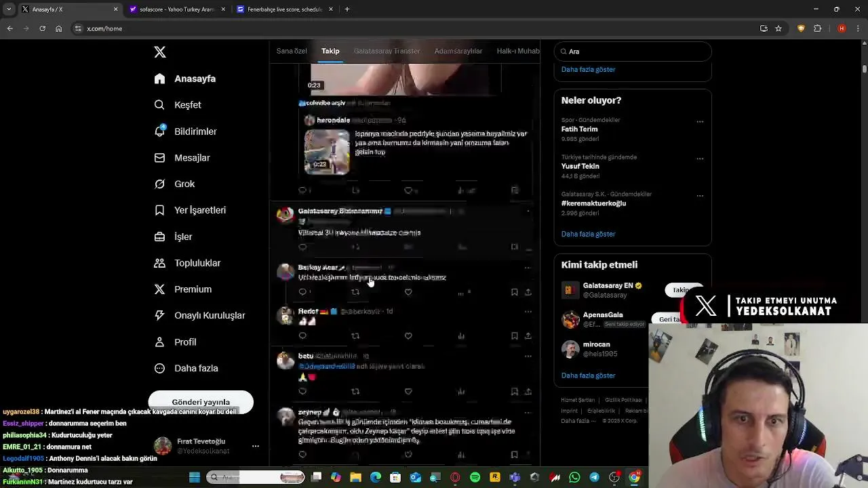Open Chrome tab search dropdown arrow
The height and width of the screenshot is (488, 868).
[x=9, y=9]
